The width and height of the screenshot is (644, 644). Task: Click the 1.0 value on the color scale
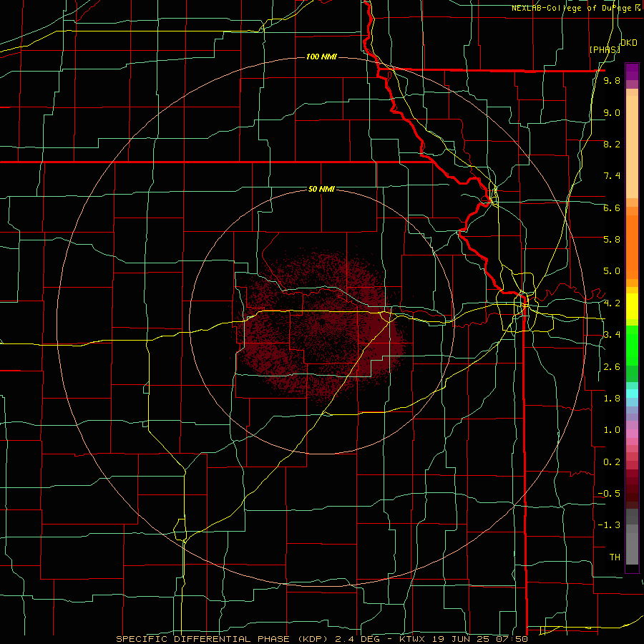point(612,430)
